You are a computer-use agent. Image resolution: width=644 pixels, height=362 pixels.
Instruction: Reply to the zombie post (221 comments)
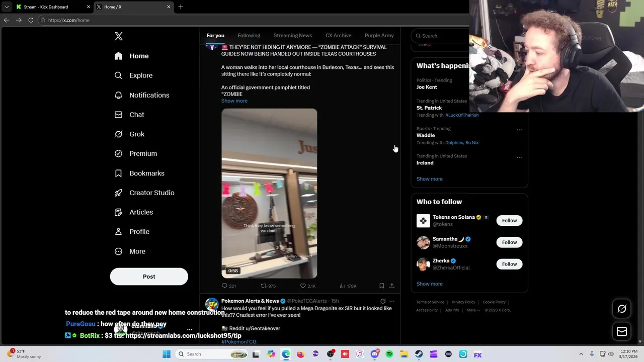click(x=228, y=286)
